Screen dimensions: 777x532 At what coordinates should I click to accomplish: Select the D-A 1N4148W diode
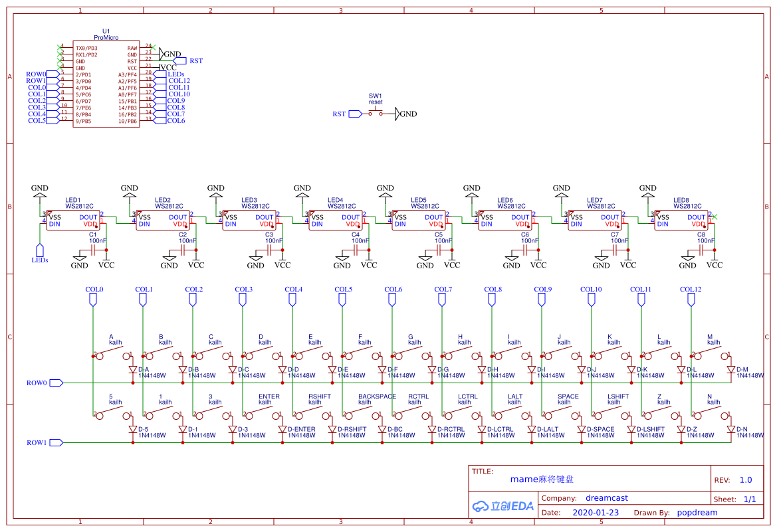pyautogui.click(x=132, y=369)
